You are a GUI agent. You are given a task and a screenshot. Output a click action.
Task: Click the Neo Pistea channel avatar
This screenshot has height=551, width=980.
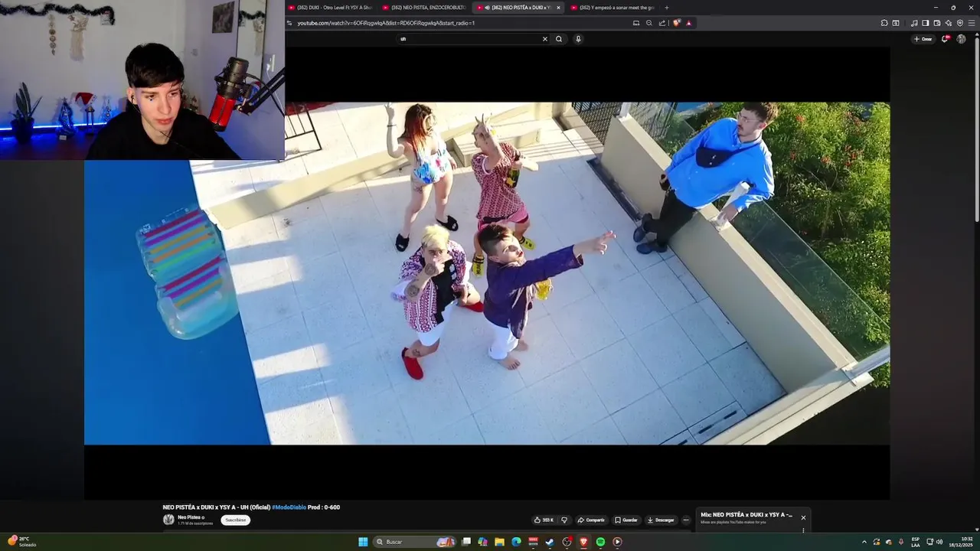coord(168,520)
